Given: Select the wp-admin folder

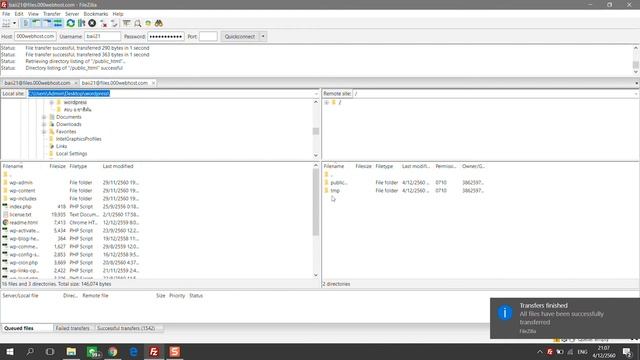Looking at the screenshot, I should [x=21, y=182].
